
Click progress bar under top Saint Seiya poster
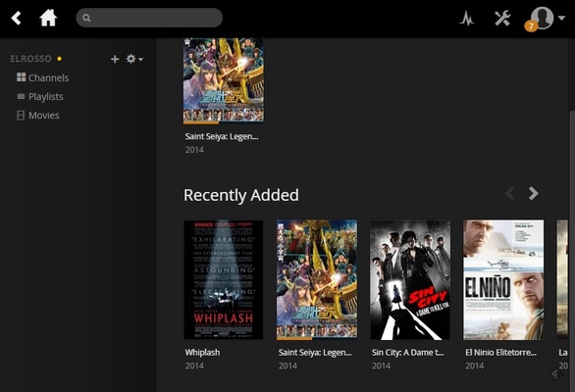click(224, 122)
